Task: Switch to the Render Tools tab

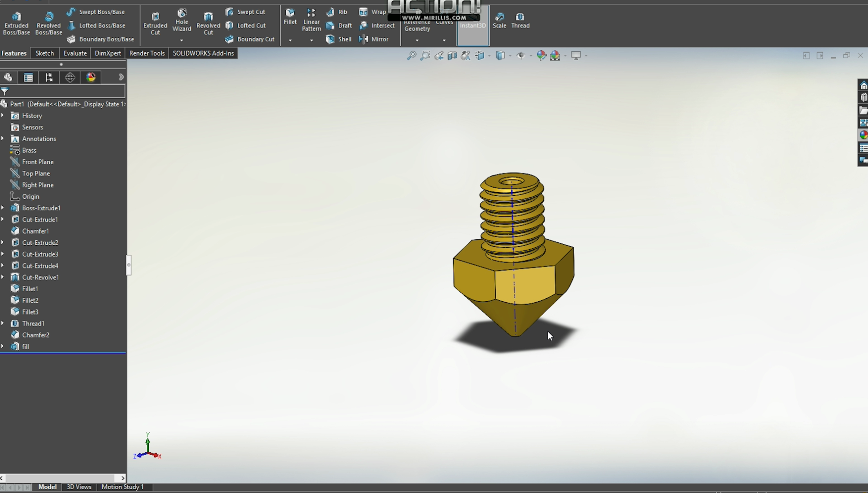Action: pos(147,53)
